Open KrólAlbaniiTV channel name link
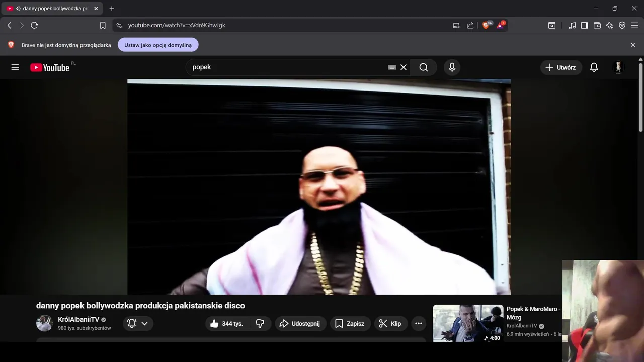644x362 pixels. (x=78, y=320)
